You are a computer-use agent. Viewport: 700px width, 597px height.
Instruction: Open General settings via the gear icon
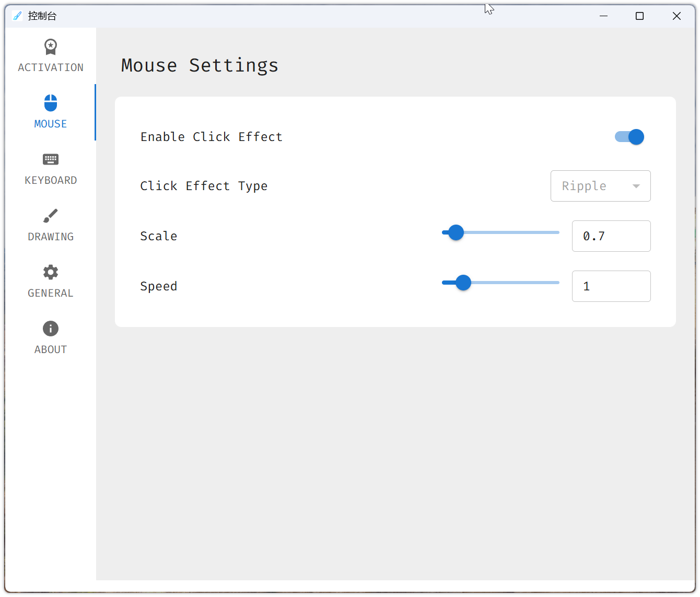coord(50,272)
